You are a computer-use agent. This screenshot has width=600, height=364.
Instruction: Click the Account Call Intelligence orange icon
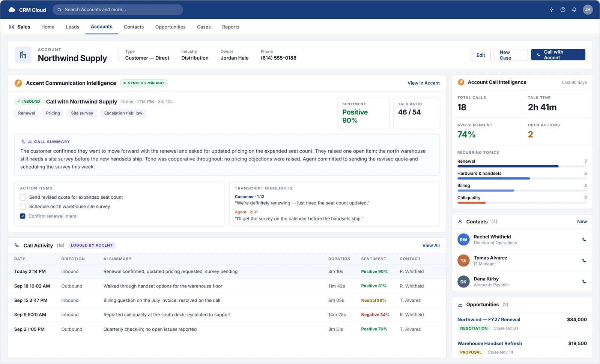pyautogui.click(x=461, y=82)
